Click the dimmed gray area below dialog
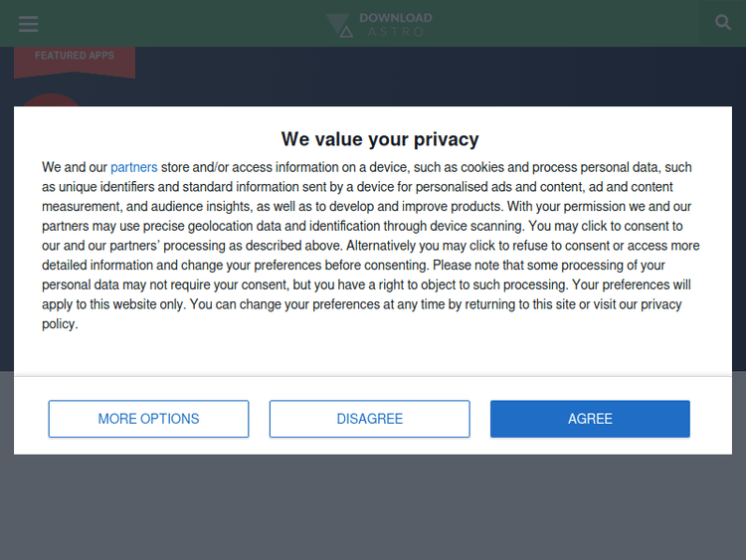This screenshot has height=560, width=746. pyautogui.click(x=373, y=507)
